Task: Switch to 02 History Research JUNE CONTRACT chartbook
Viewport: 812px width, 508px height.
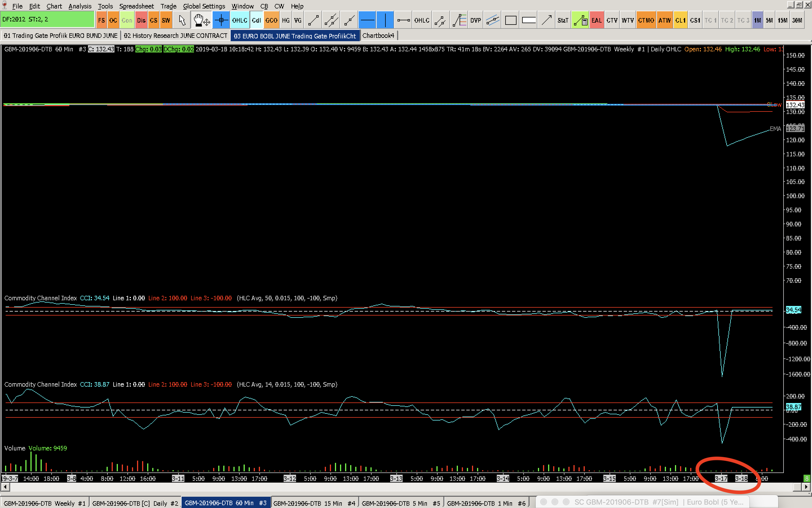Action: (175, 35)
